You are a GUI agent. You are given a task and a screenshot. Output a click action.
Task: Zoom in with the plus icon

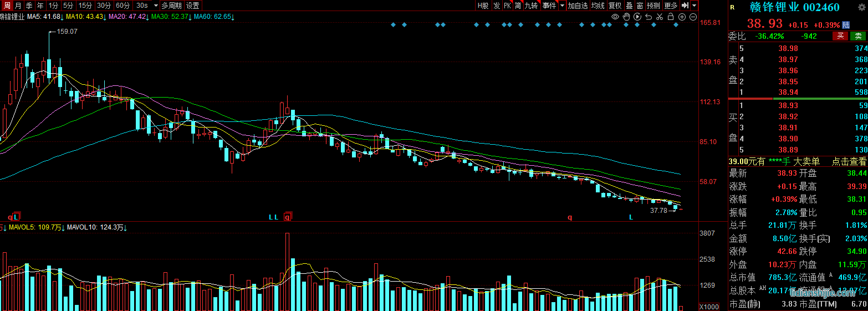click(x=682, y=17)
